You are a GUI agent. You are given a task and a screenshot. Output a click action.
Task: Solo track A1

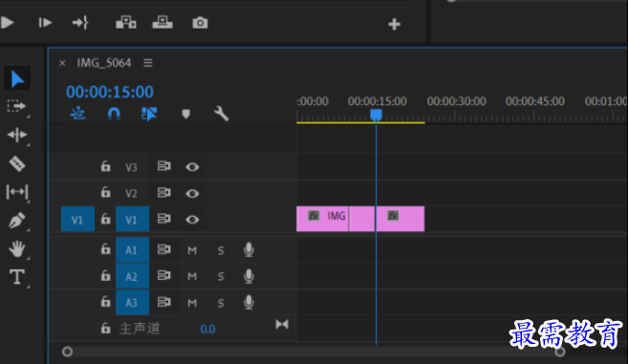click(x=221, y=250)
